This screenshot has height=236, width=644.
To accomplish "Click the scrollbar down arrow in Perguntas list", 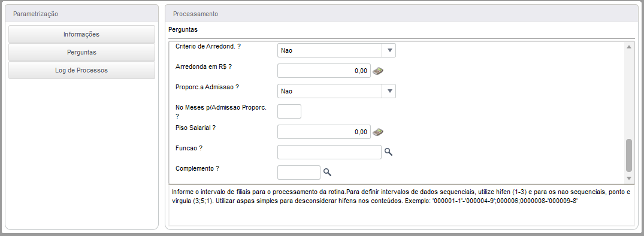I will [x=628, y=178].
